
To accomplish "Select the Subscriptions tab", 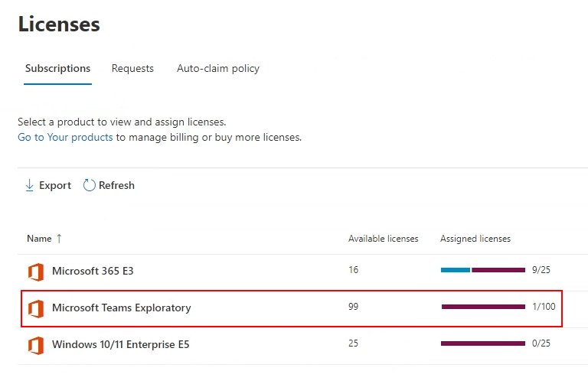I will 57,69.
